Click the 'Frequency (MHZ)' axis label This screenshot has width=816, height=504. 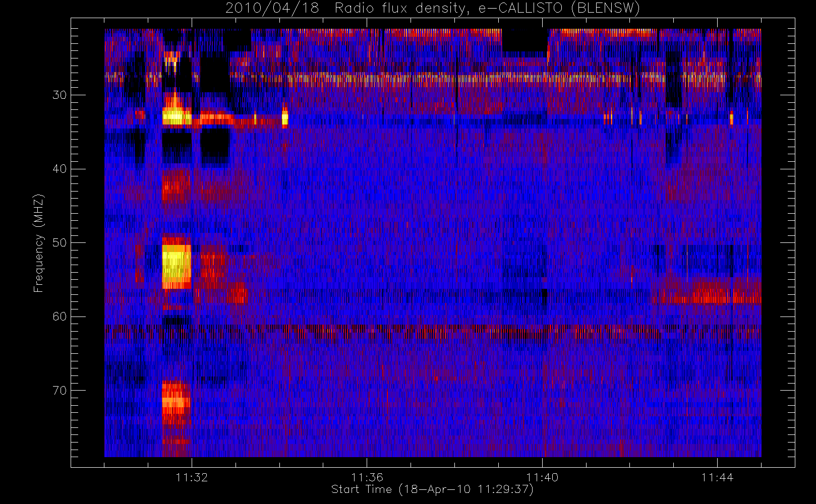click(x=38, y=243)
